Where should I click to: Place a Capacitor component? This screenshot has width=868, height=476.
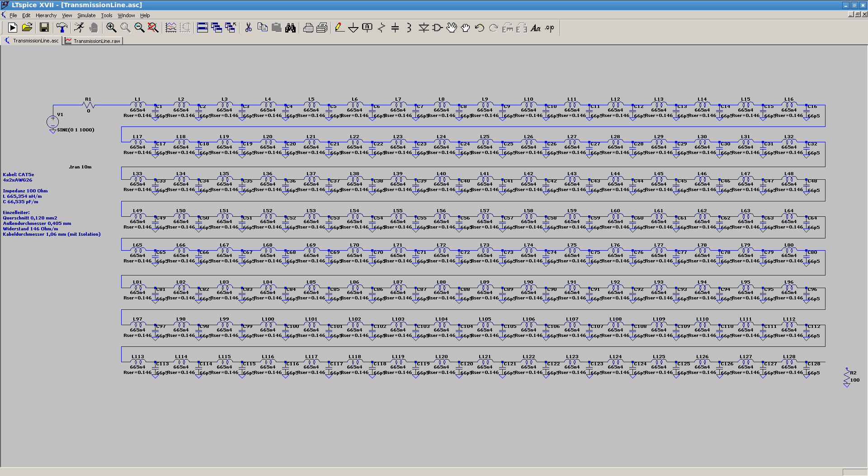pyautogui.click(x=395, y=28)
